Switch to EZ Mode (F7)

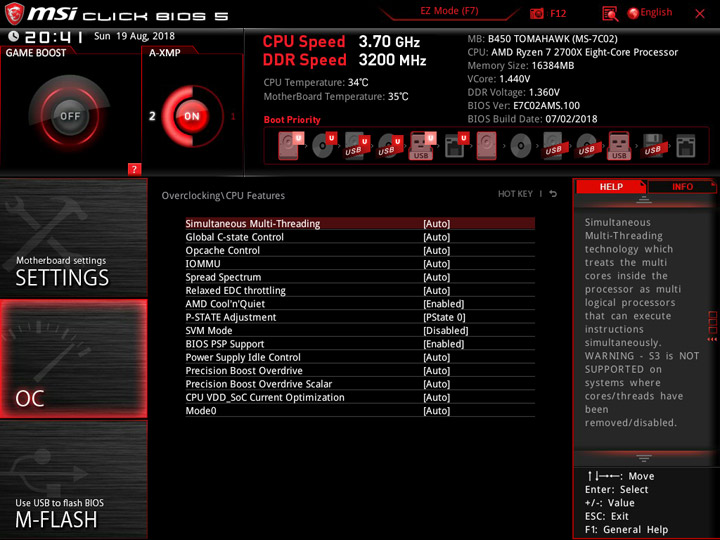[x=449, y=11]
